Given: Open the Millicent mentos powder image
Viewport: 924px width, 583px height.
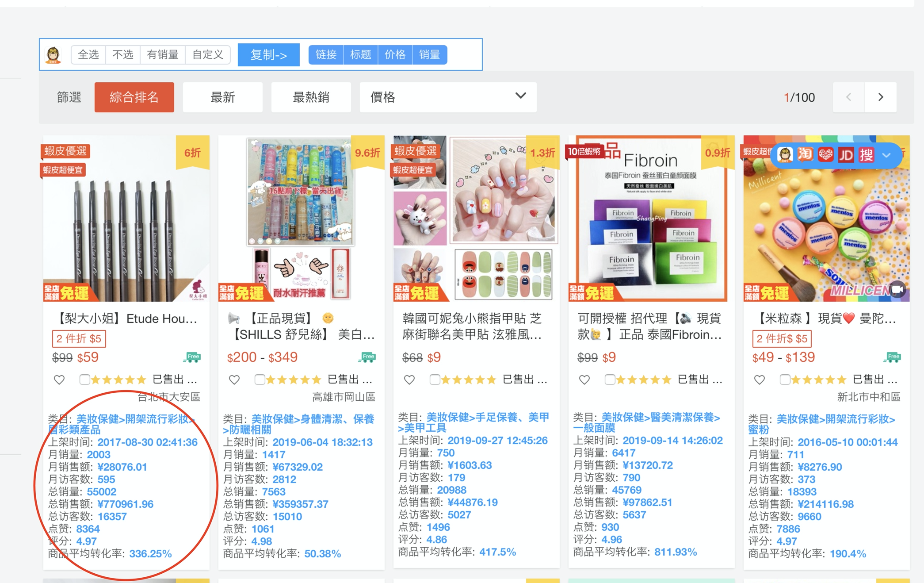Looking at the screenshot, I should [827, 219].
